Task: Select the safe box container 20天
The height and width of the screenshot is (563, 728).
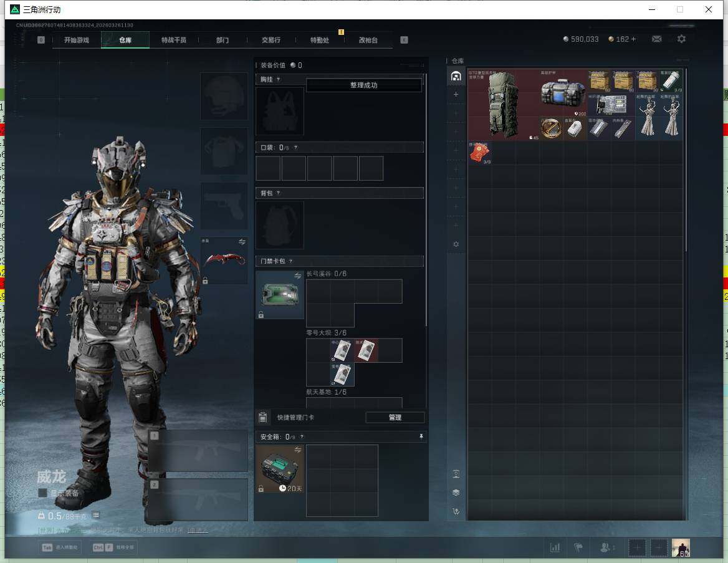Action: click(x=280, y=469)
